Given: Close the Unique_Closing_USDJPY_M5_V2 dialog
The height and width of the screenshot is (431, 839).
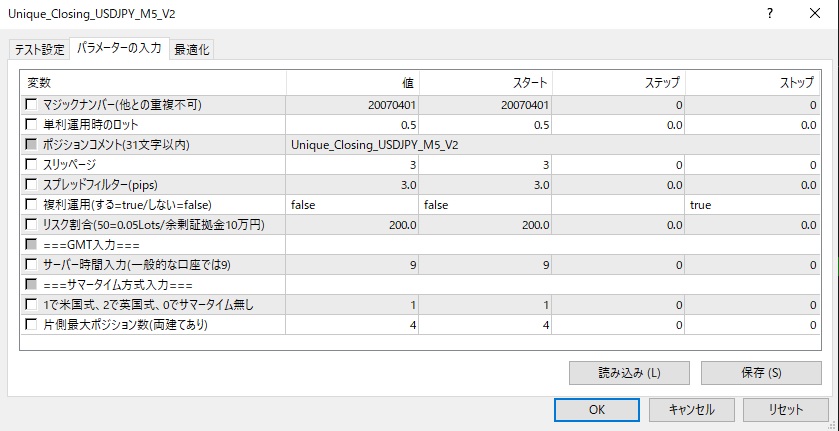Looking at the screenshot, I should (x=811, y=16).
